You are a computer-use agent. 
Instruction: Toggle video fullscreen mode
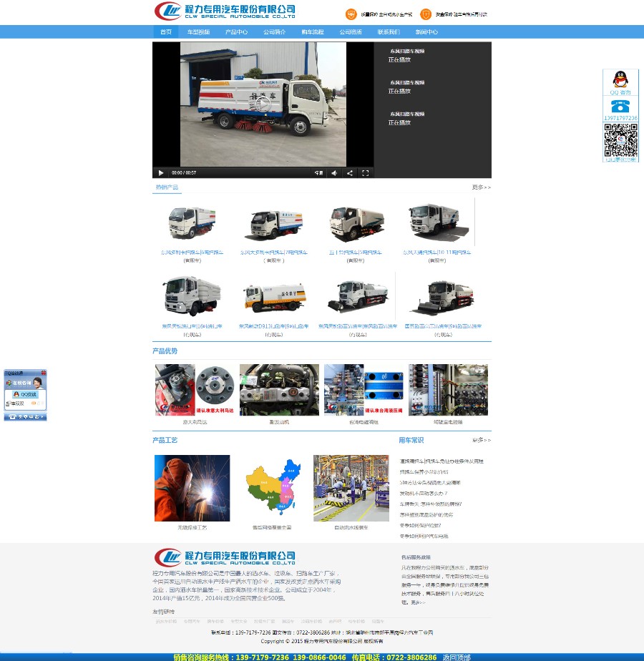click(x=365, y=173)
